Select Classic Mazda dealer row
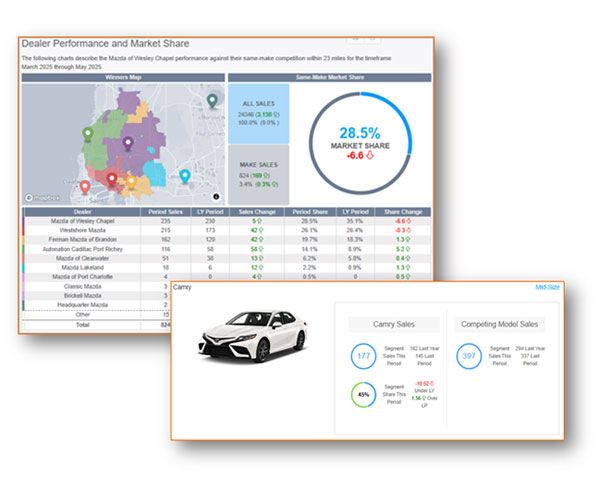Screen dimensions: 600x500 pyautogui.click(x=97, y=286)
